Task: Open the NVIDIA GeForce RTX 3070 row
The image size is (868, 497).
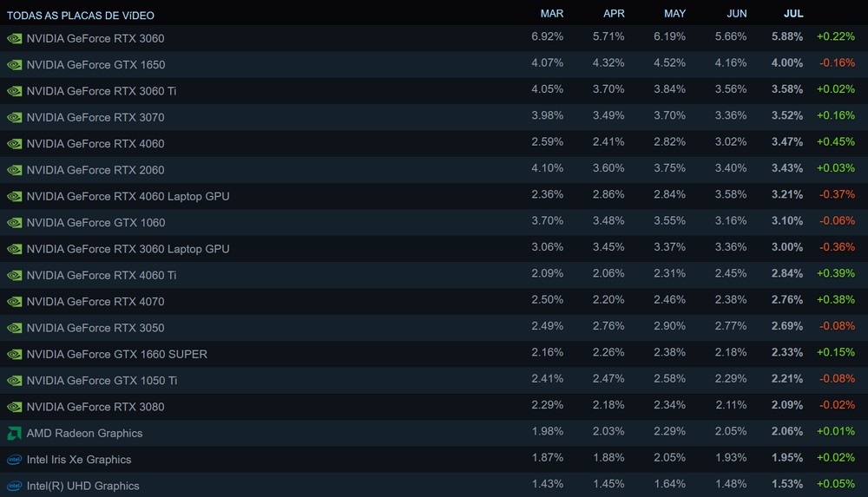Action: click(95, 117)
